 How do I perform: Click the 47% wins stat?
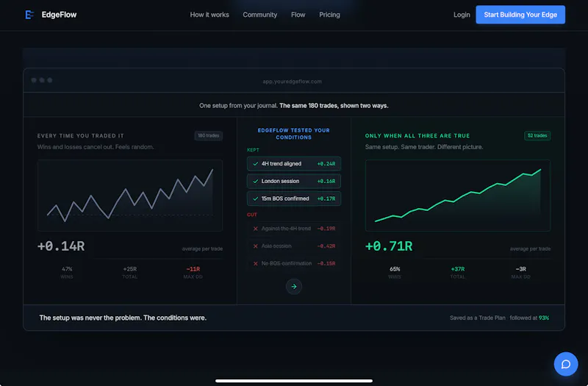(x=67, y=272)
